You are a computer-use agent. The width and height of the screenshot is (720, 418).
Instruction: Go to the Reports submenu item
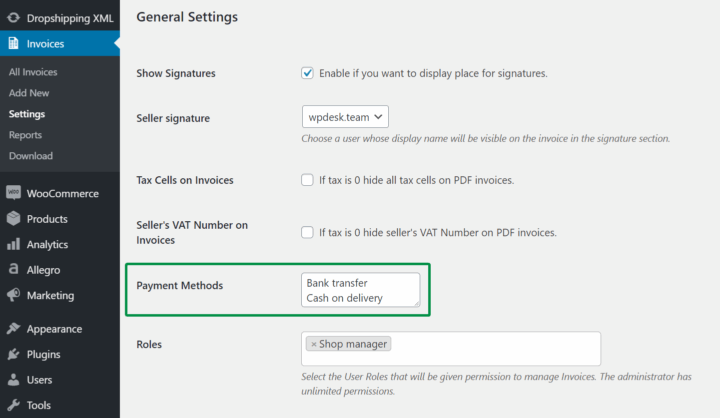[25, 135]
